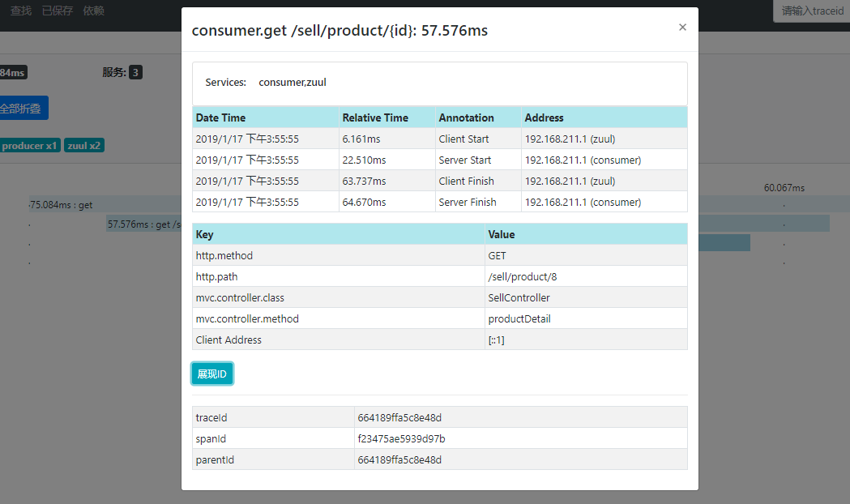Select the producer x1 service badge

point(29,146)
